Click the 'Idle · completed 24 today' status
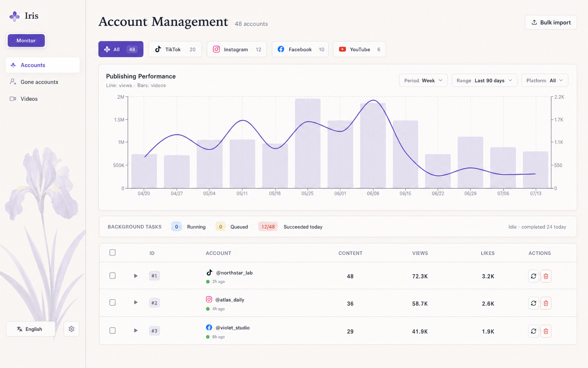Viewport: 588px width, 368px height. click(x=537, y=227)
